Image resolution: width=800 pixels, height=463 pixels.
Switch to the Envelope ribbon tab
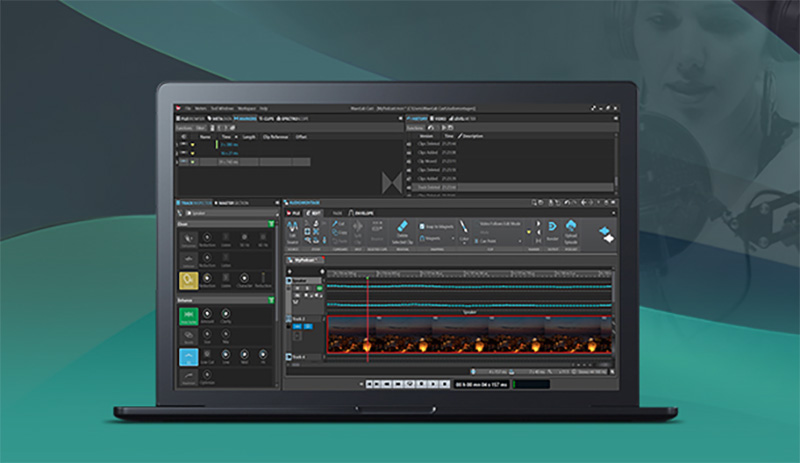tap(361, 213)
